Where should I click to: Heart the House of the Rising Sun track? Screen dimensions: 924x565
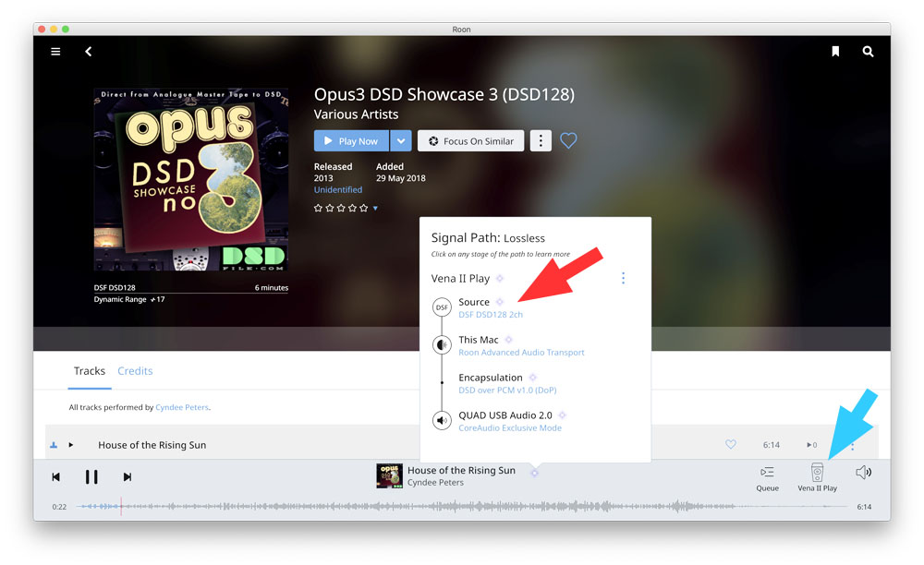click(730, 445)
